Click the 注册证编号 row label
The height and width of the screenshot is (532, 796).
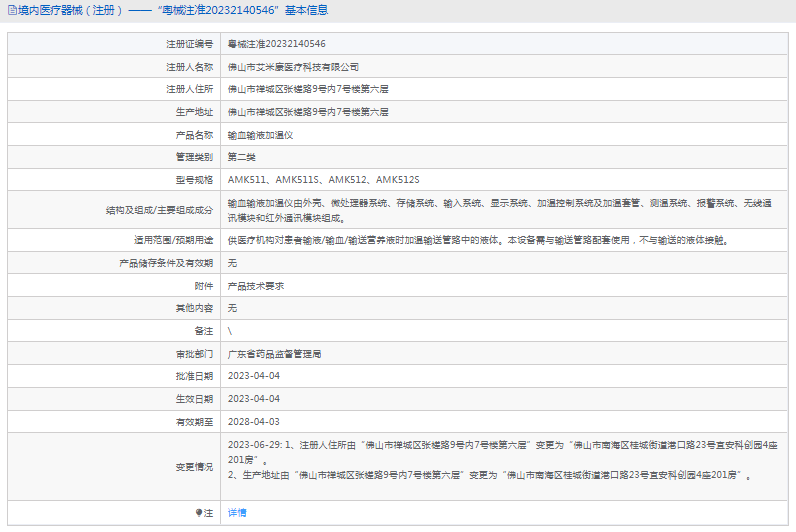click(x=189, y=44)
